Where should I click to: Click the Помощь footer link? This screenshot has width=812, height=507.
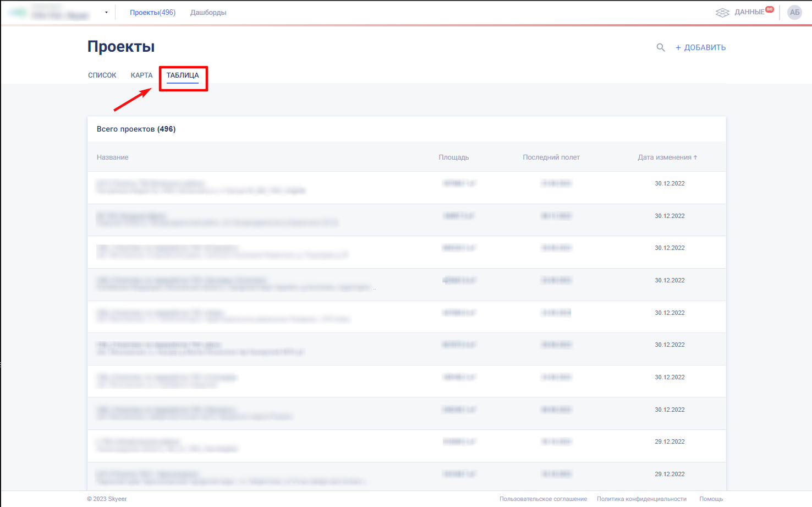click(x=711, y=499)
